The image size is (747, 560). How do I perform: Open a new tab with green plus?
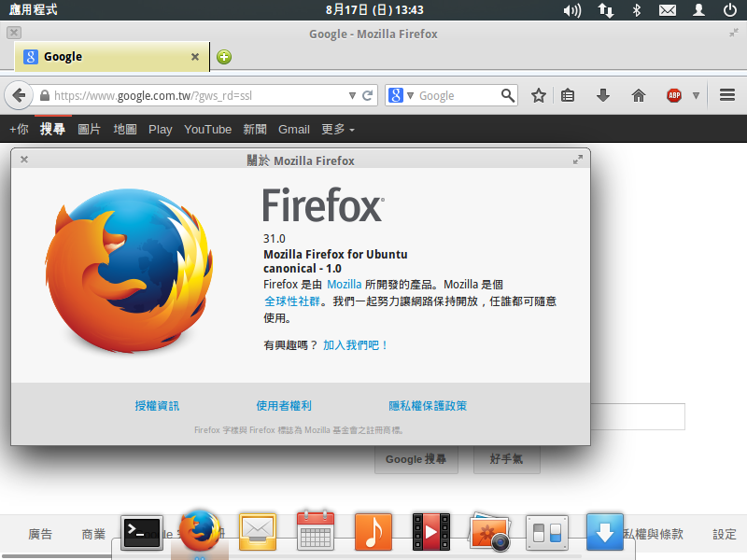pos(224,57)
